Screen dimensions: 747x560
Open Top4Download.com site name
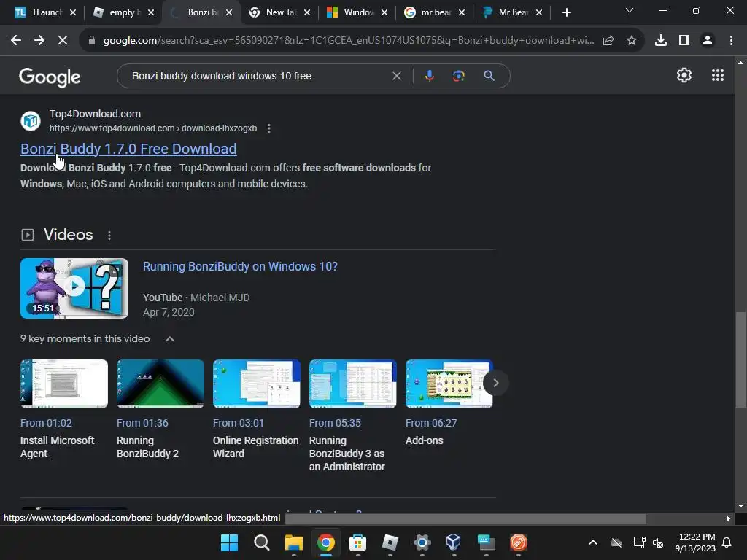(96, 114)
